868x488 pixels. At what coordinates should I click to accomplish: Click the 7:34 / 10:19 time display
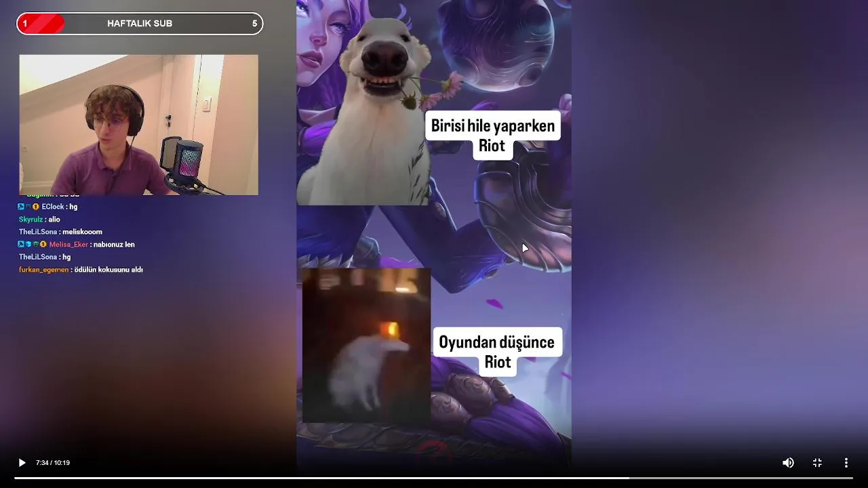click(53, 463)
